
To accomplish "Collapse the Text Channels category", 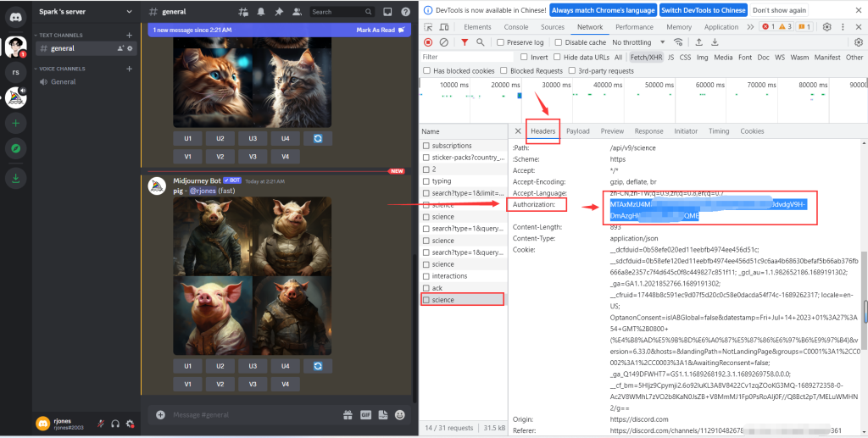I will pyautogui.click(x=59, y=35).
